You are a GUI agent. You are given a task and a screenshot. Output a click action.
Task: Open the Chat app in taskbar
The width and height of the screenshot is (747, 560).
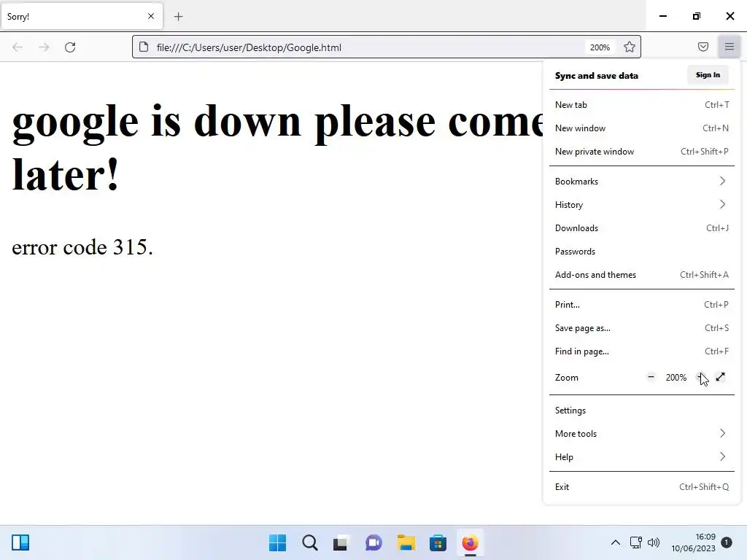373,542
